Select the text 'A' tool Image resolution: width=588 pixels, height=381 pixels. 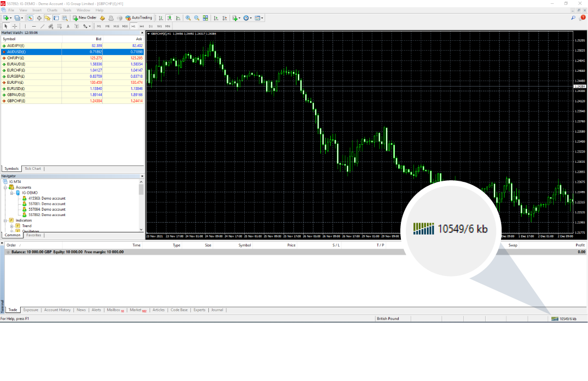tap(68, 26)
